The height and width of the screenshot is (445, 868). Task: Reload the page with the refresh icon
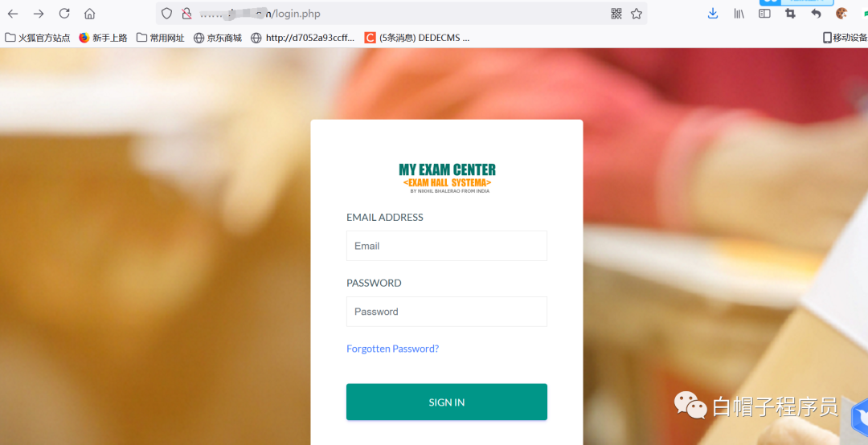(x=64, y=14)
